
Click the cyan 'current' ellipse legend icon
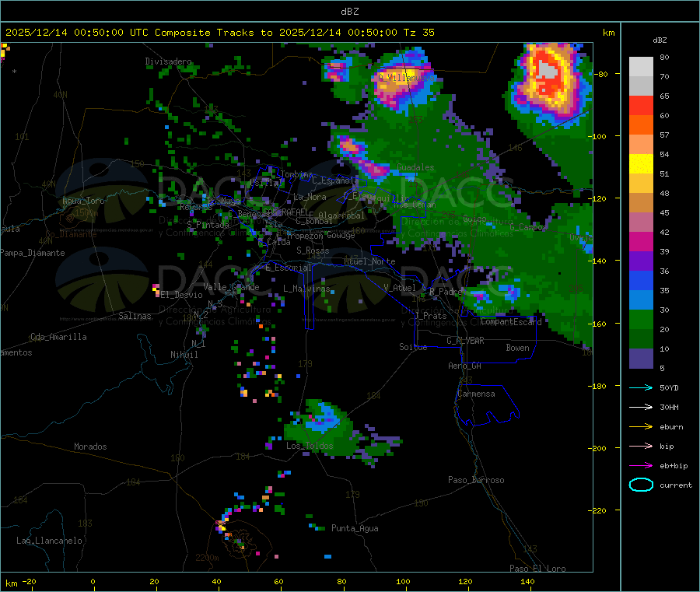click(641, 485)
